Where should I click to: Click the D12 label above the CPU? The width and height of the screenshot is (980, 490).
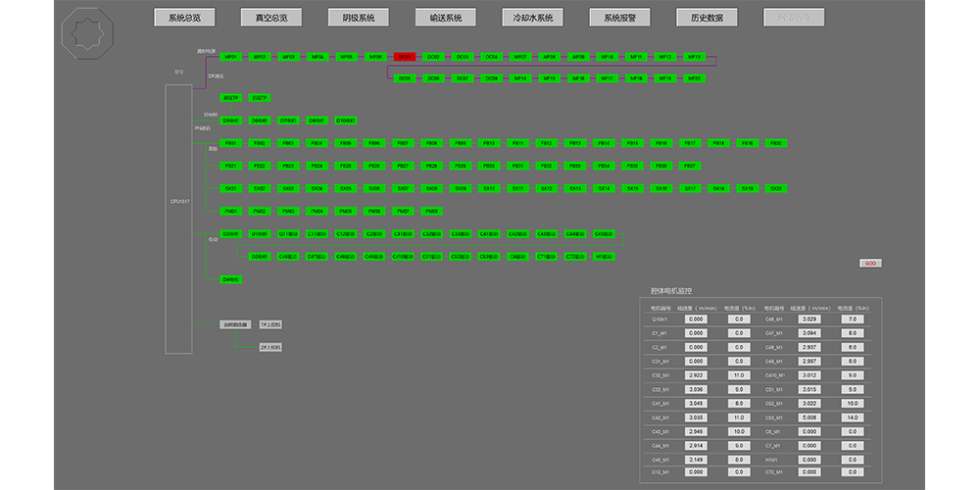click(178, 72)
